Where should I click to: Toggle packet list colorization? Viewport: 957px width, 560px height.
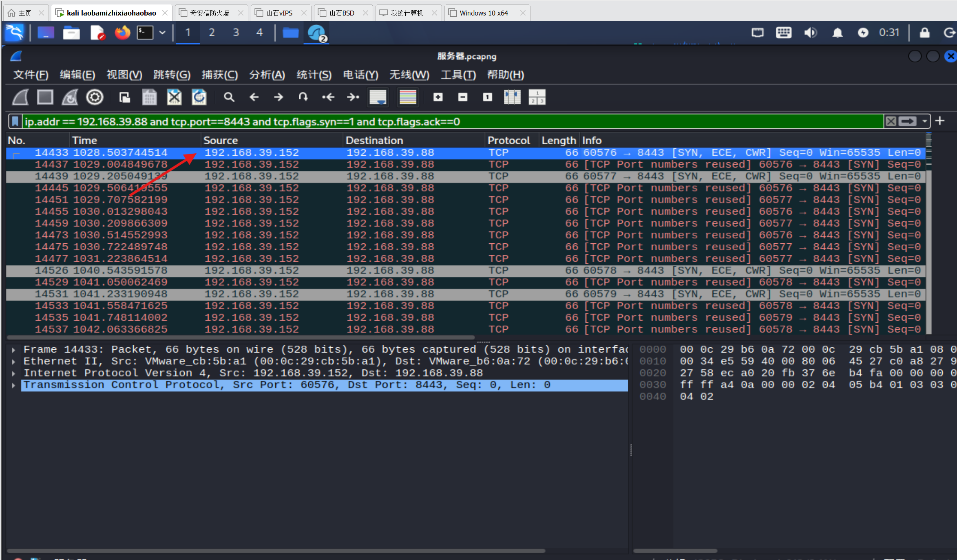click(x=408, y=97)
